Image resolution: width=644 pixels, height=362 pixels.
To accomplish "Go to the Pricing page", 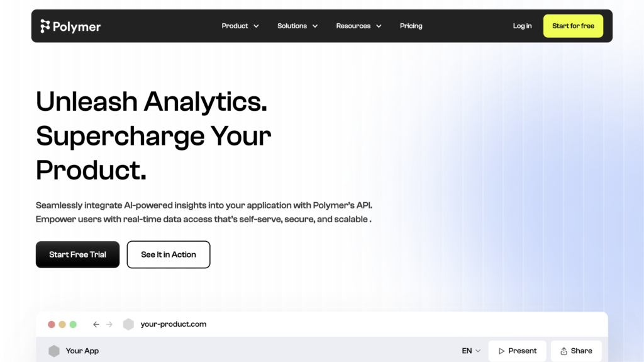I will point(411,26).
